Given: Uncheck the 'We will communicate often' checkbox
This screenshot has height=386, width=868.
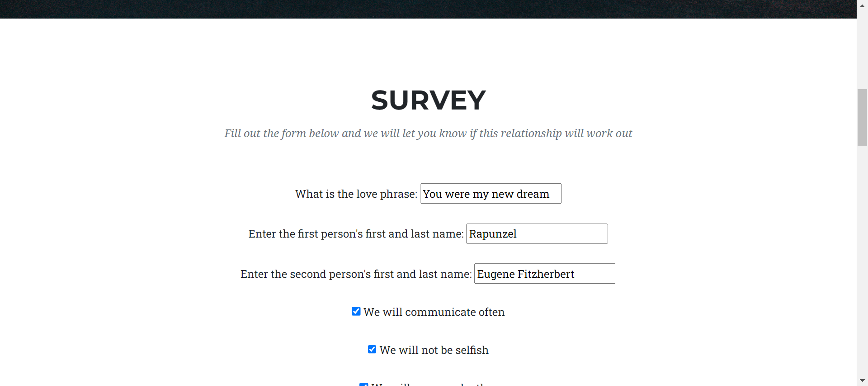Looking at the screenshot, I should pyautogui.click(x=356, y=311).
